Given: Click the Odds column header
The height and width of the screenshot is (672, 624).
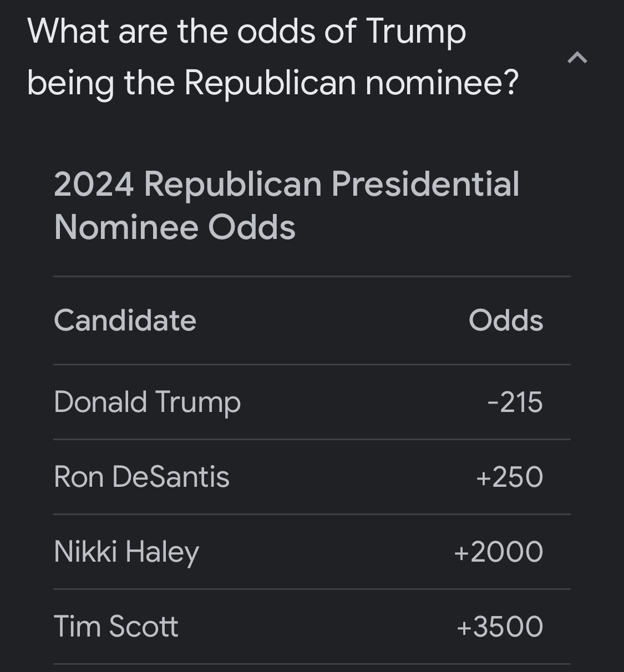Looking at the screenshot, I should (506, 320).
